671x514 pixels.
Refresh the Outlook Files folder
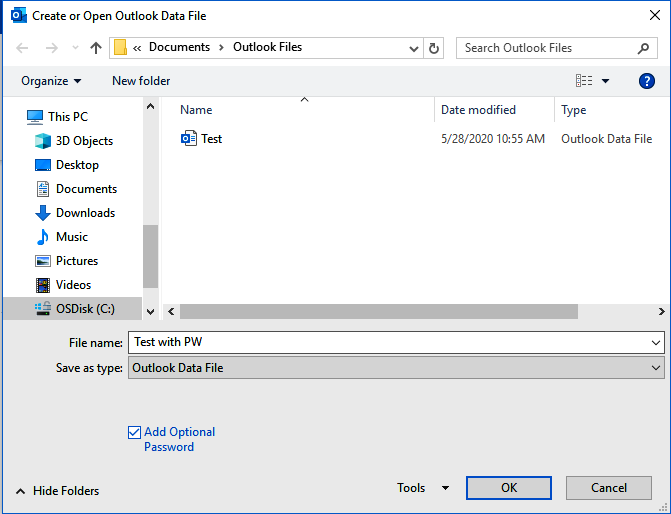[x=433, y=48]
